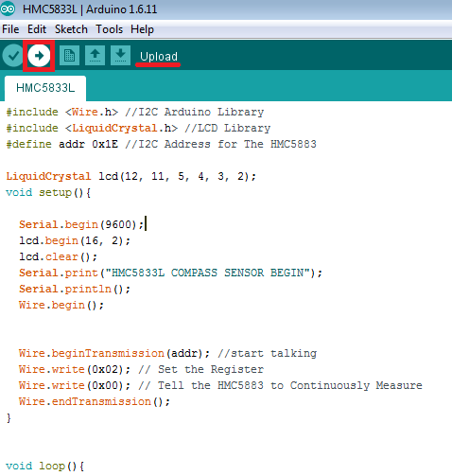The image size is (452, 476).
Task: Click the "//start talking" comment
Action: click(x=267, y=353)
